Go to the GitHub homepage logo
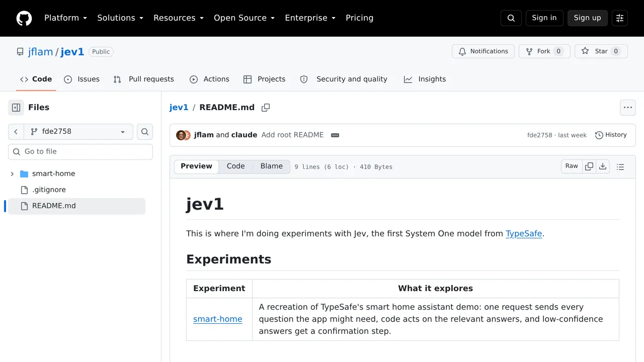This screenshot has height=362, width=644. (24, 18)
